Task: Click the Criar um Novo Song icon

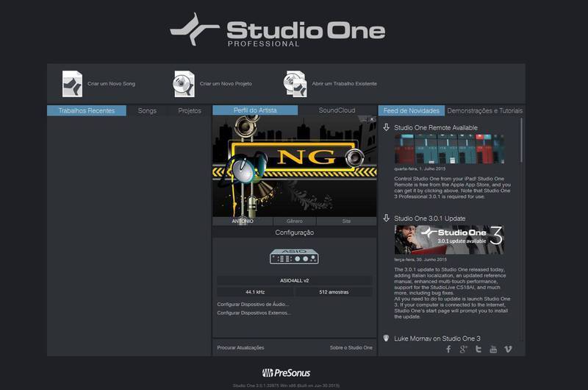Action: pyautogui.click(x=72, y=84)
